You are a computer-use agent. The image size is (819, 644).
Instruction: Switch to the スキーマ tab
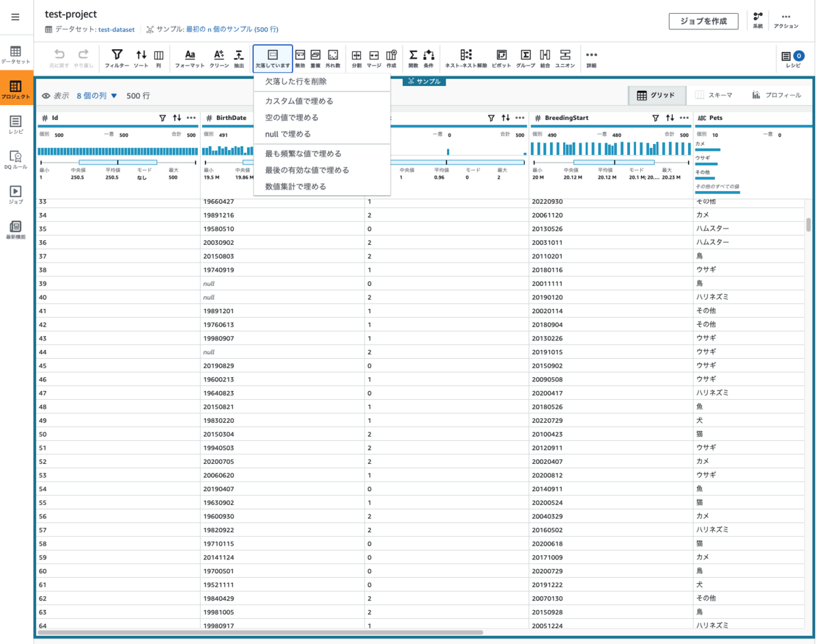[x=714, y=96]
